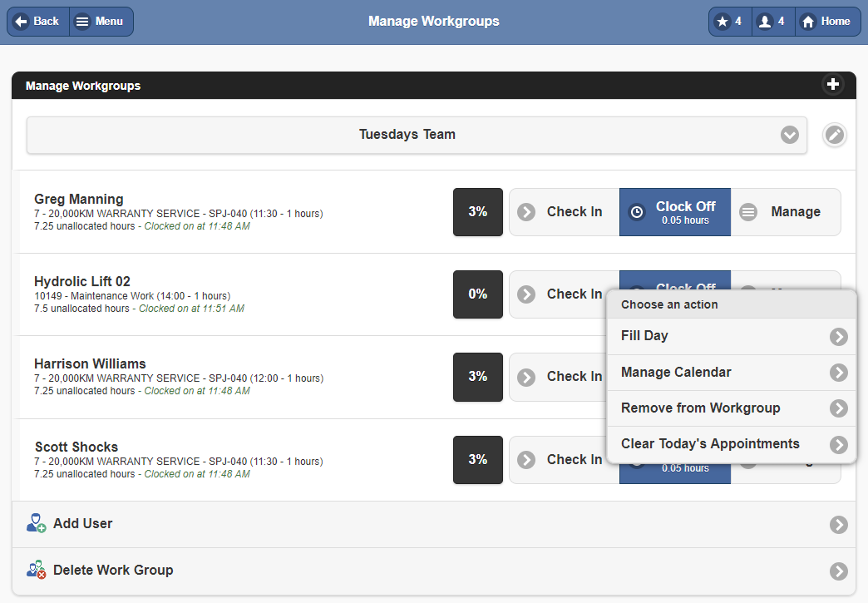Click the Delete Work Group icon
The height and width of the screenshot is (603, 868).
point(37,570)
